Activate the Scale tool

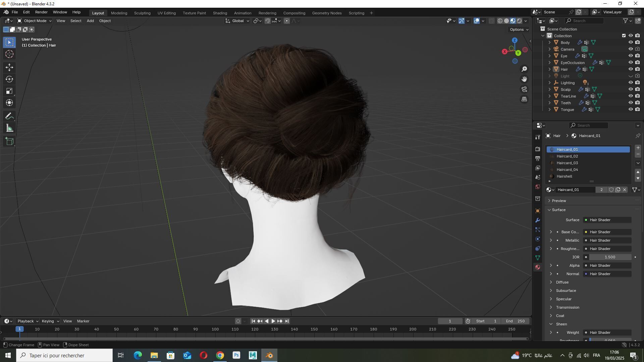tap(9, 91)
